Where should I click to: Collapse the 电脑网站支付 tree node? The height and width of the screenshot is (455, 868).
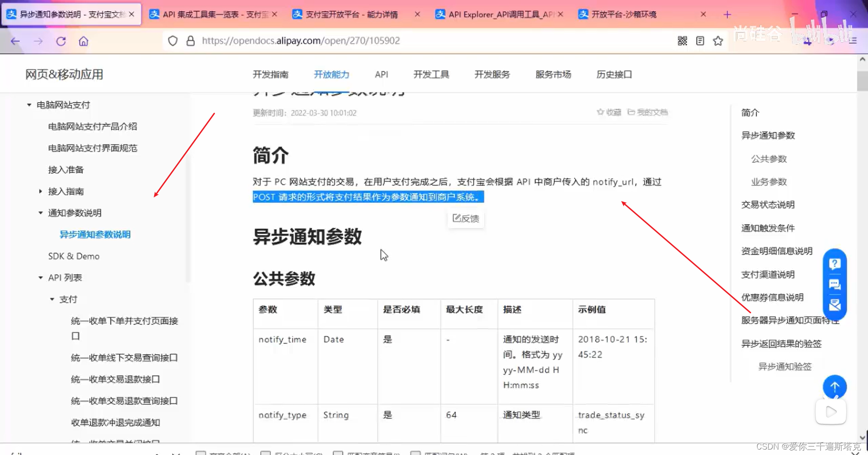(x=29, y=105)
